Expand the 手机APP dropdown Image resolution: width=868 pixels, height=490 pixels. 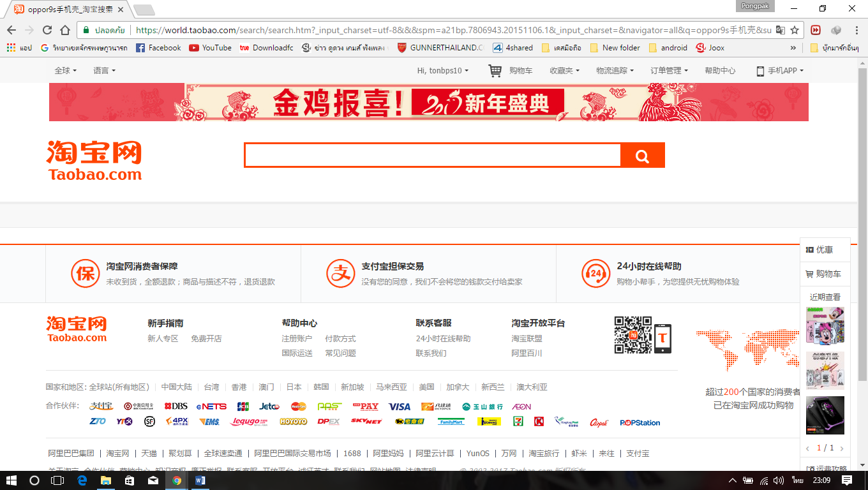(x=780, y=71)
